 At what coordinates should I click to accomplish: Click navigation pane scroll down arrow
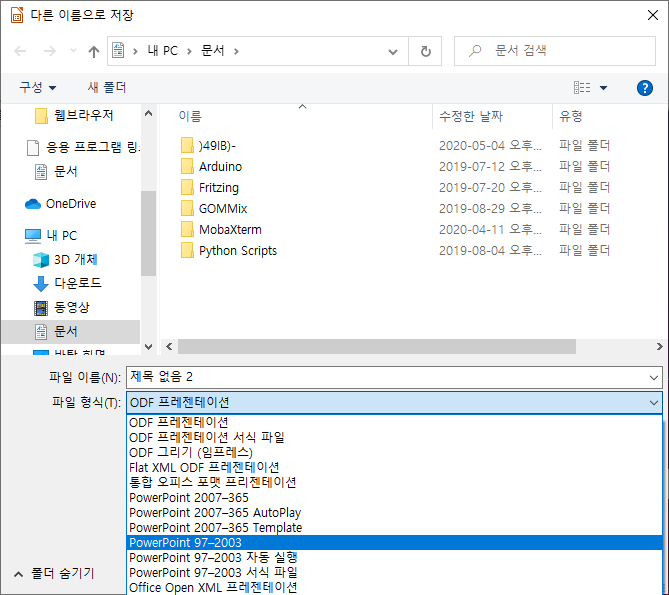pyautogui.click(x=148, y=347)
